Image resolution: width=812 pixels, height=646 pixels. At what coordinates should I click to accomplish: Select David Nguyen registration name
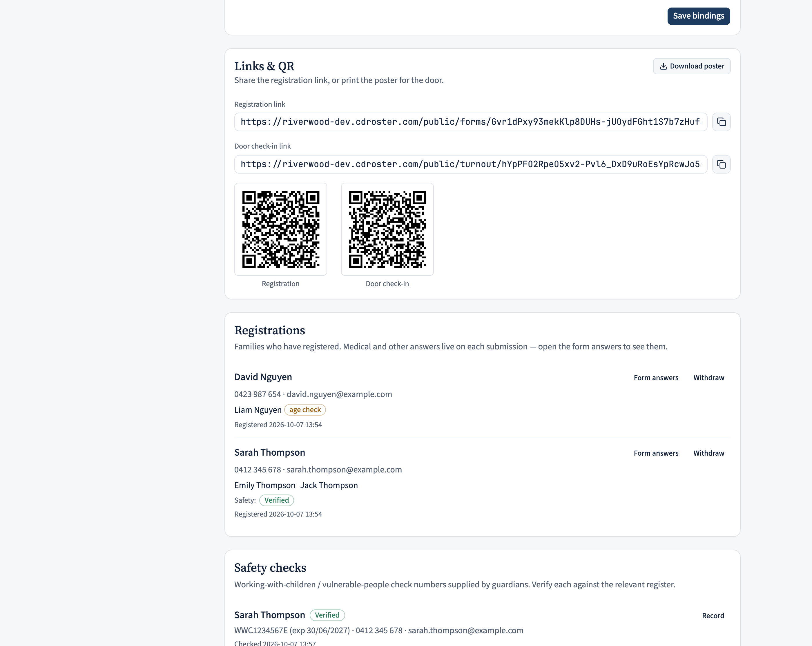coord(263,377)
